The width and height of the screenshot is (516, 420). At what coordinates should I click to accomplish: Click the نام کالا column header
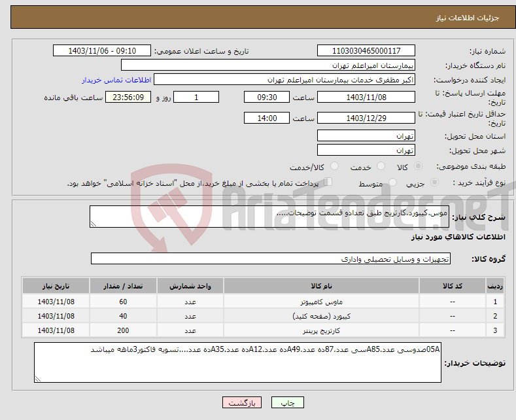(321, 286)
